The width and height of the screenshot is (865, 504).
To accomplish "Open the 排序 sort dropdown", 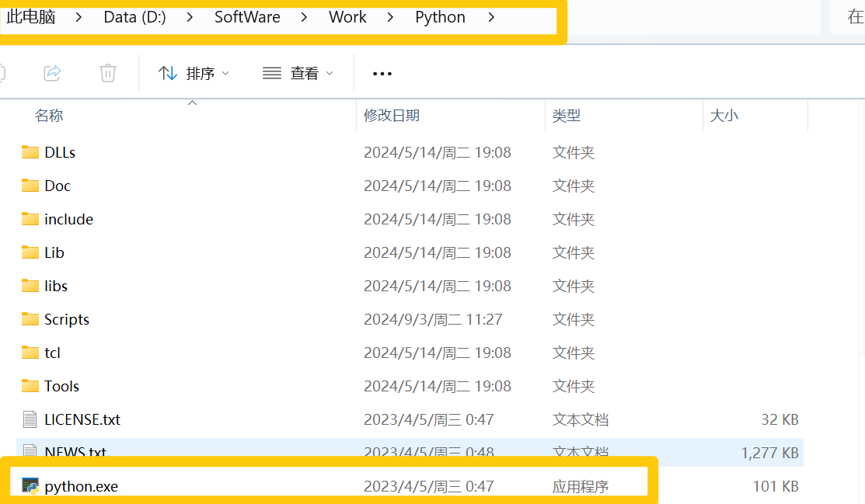I will pyautogui.click(x=194, y=73).
